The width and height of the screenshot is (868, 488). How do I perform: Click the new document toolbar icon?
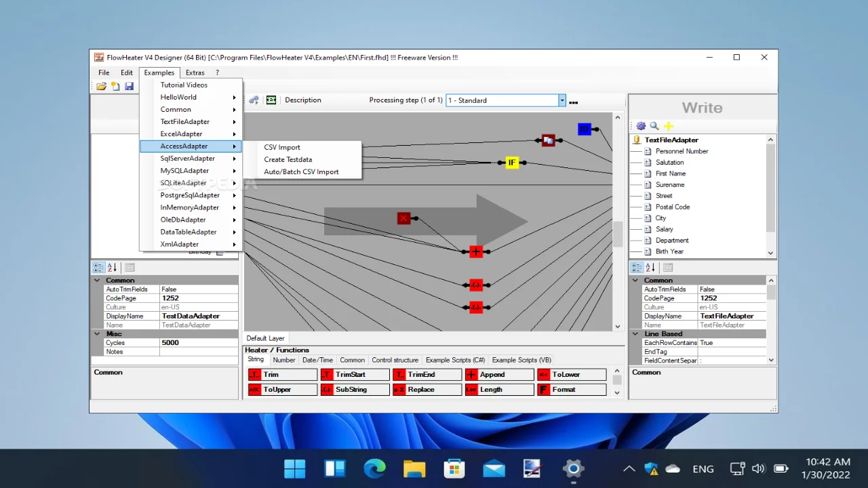(x=115, y=86)
